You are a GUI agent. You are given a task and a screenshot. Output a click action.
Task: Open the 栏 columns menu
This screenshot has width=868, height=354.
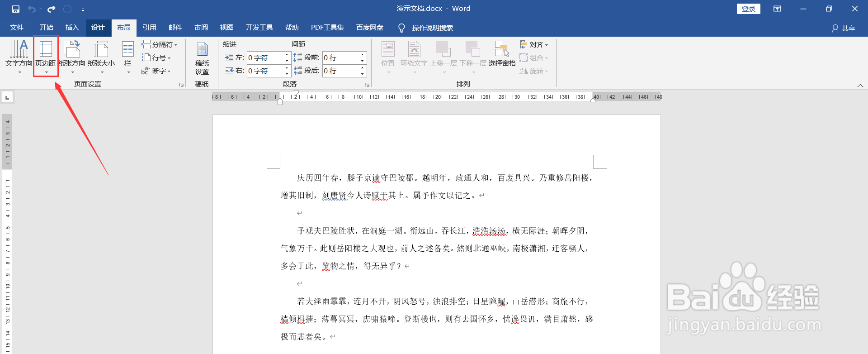coord(128,57)
